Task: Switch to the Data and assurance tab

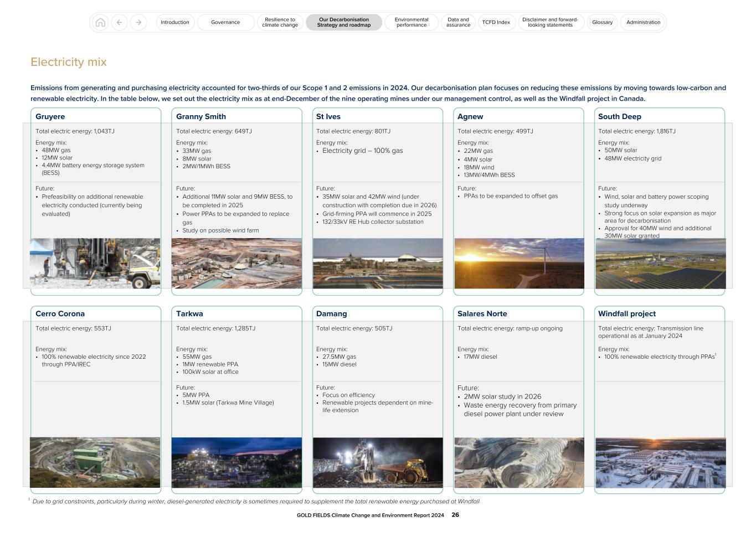Action: click(458, 22)
